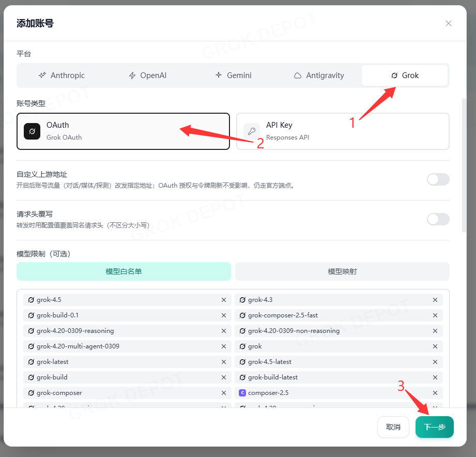
Task: Choose the API Key account type card
Action: 343,131
